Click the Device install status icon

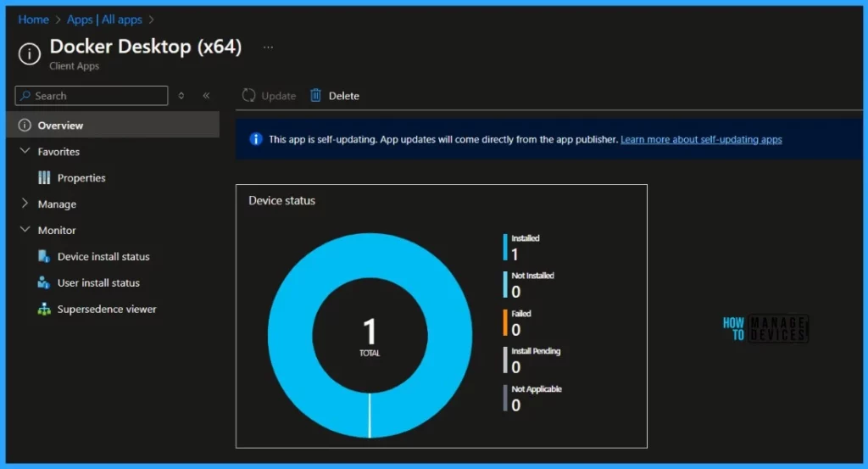pos(44,256)
